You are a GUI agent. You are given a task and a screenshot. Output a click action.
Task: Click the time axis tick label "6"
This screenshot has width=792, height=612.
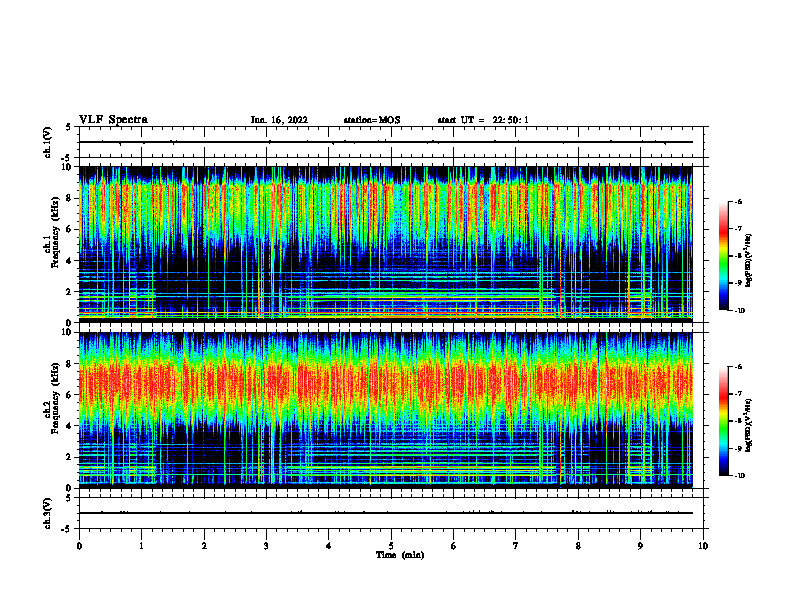pos(453,546)
